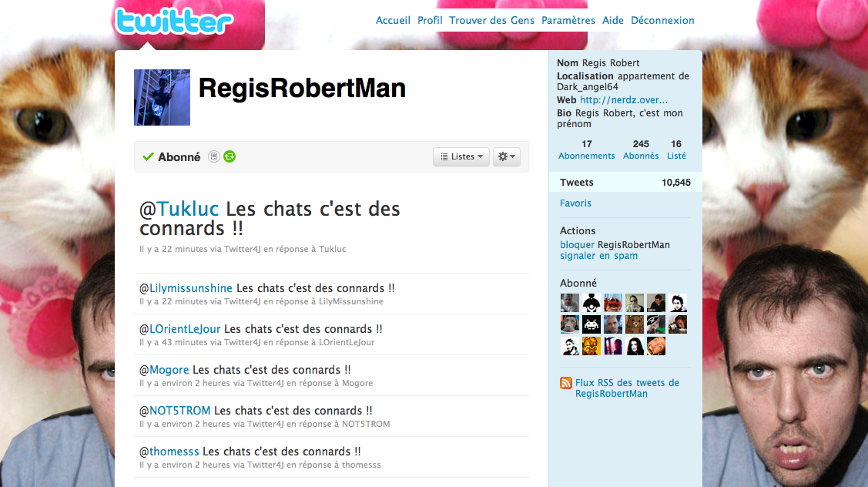The height and width of the screenshot is (487, 868).
Task: Toggle the Abonné follow status checkmark
Action: point(148,156)
